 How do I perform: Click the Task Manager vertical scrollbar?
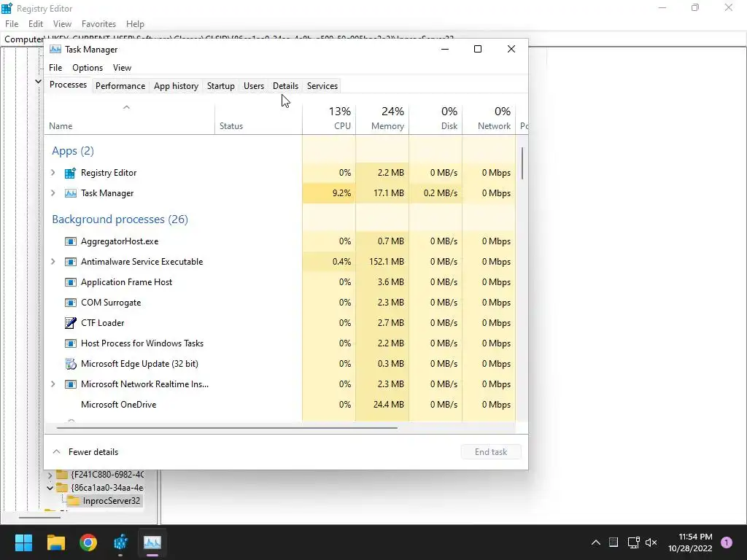pos(522,163)
